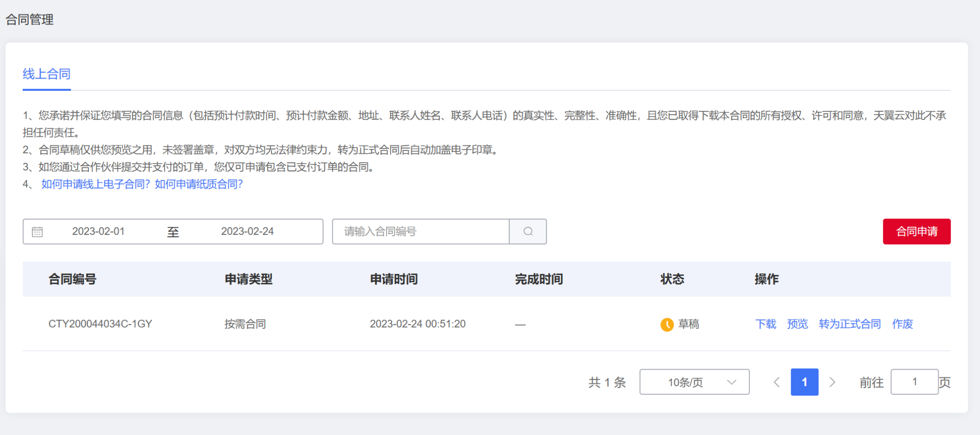Switch to the 线上合同 tab
Viewport: 980px width, 435px height.
pos(46,74)
